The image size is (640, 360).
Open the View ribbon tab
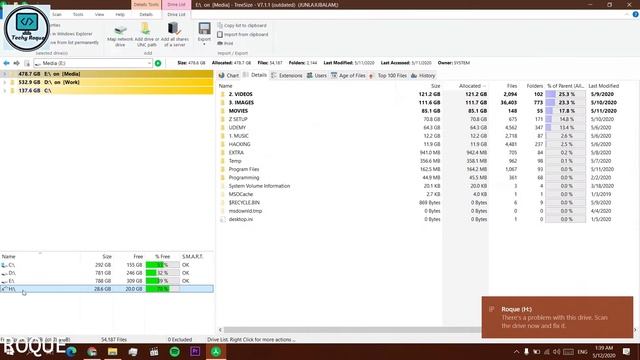(99, 14)
